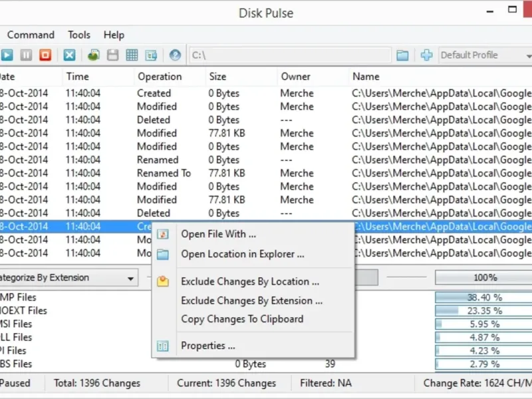Select Copy Changes To Clipboard

(242, 319)
